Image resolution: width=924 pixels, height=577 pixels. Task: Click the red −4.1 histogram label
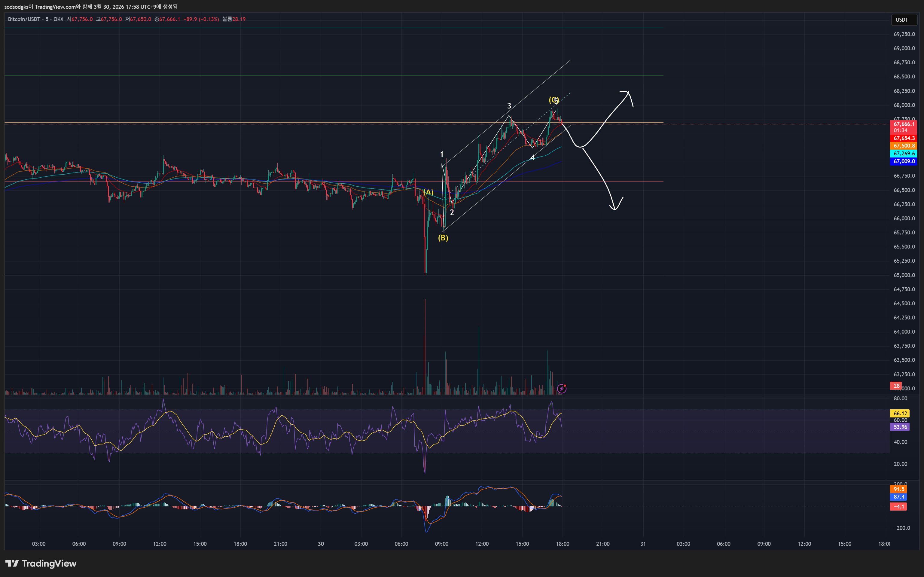pos(898,507)
